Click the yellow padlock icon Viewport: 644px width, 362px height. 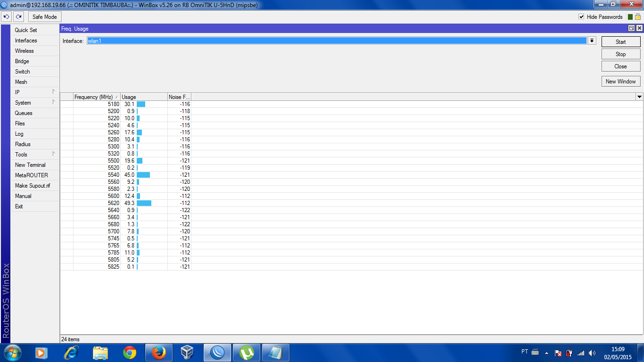coord(637,16)
